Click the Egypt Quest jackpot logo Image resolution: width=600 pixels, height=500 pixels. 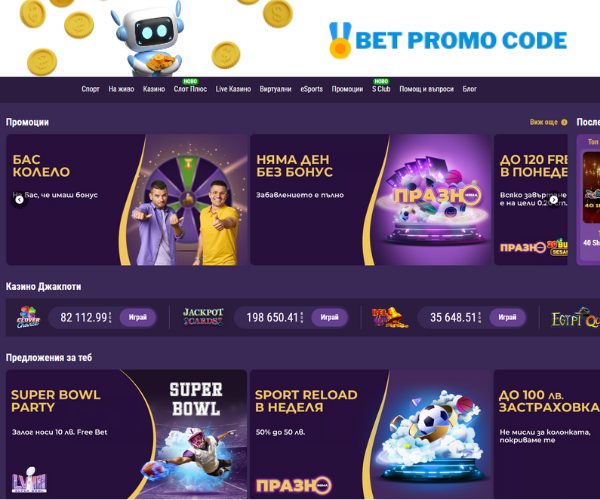coord(575,318)
